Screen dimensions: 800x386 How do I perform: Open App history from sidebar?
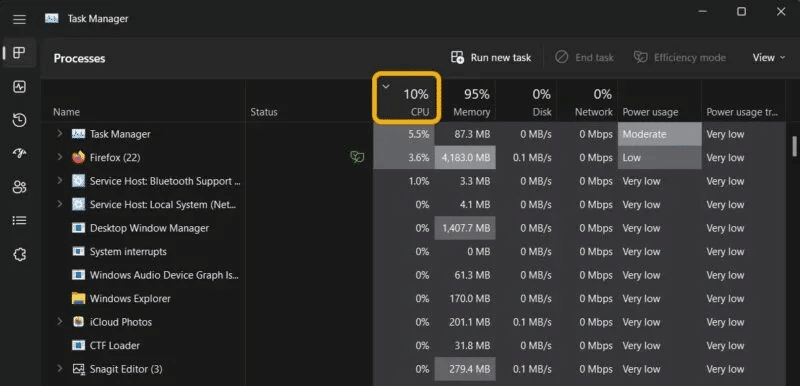tap(19, 120)
